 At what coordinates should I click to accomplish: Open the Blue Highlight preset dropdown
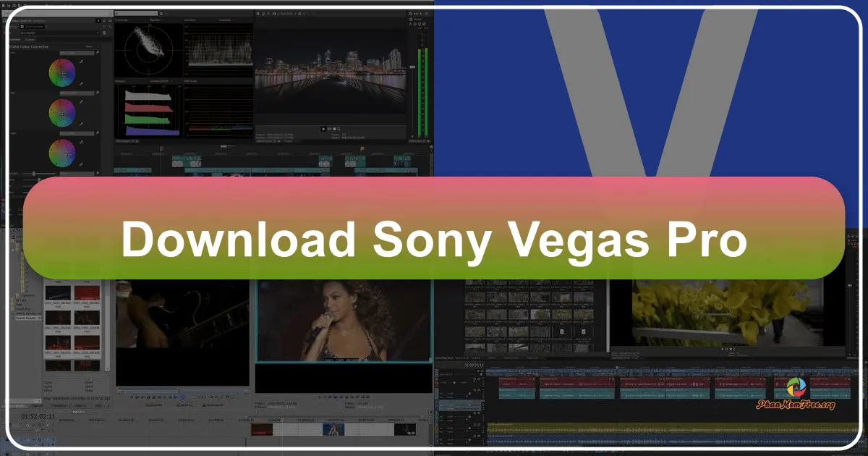[98, 33]
